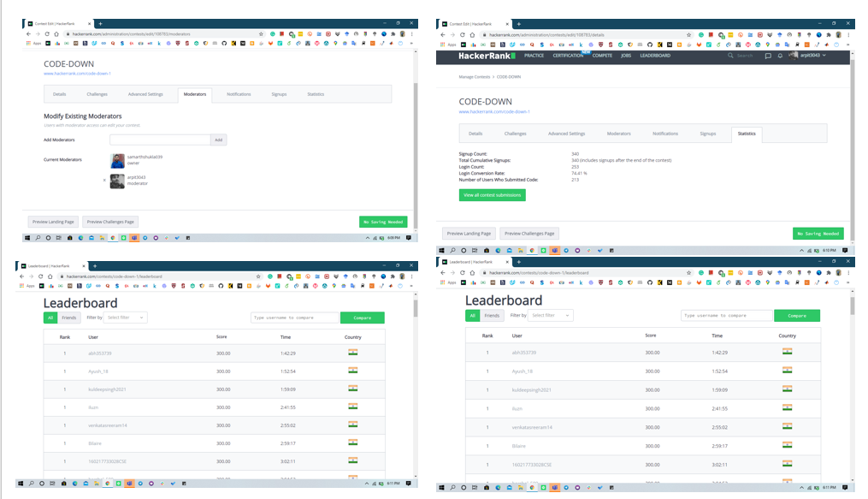The width and height of the screenshot is (868, 499).
Task: Open Select filter dropdown in lower-right Leaderboard
Action: point(551,315)
